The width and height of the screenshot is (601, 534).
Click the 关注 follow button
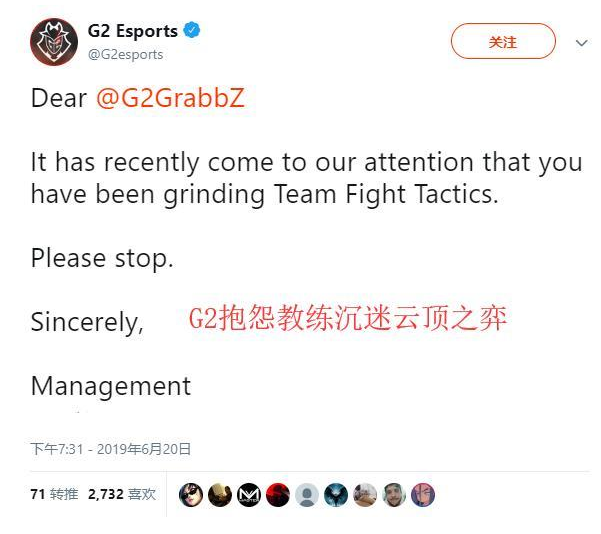point(503,41)
